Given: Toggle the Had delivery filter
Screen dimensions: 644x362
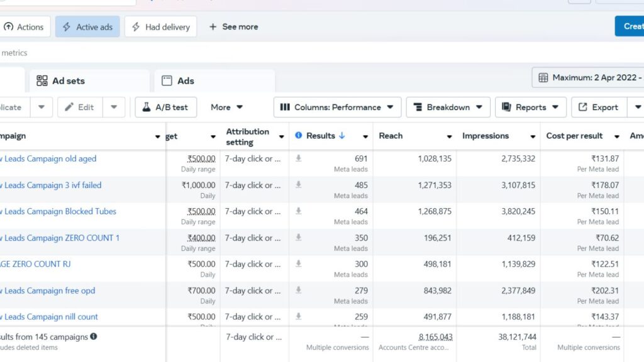Looking at the screenshot, I should (x=160, y=27).
